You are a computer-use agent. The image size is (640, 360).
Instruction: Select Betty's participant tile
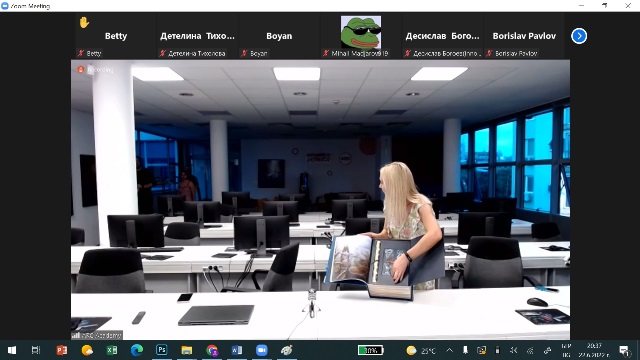[x=116, y=36]
